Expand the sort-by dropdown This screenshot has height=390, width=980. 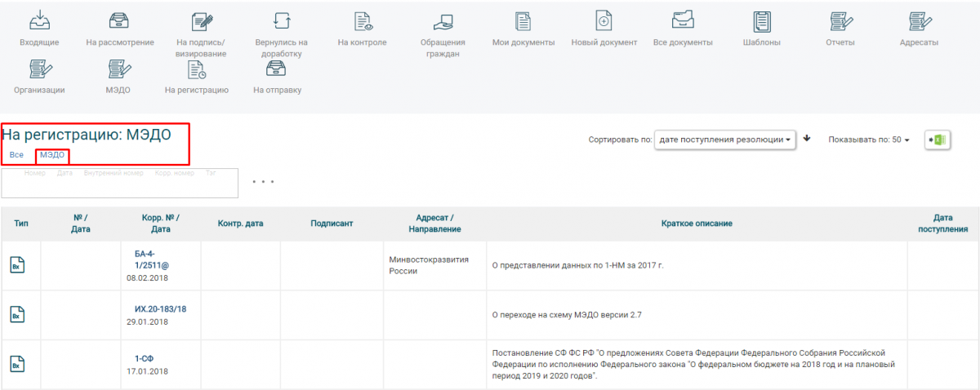pyautogui.click(x=726, y=140)
